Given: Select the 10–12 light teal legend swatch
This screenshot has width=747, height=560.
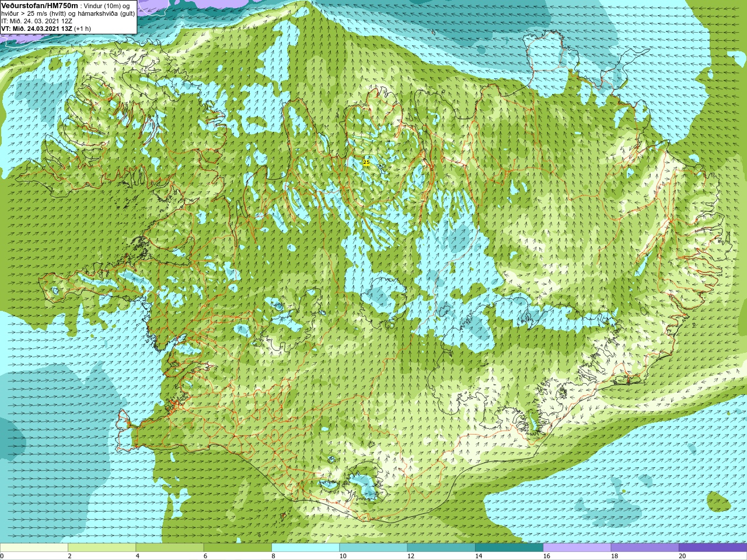Looking at the screenshot, I should (x=373, y=548).
